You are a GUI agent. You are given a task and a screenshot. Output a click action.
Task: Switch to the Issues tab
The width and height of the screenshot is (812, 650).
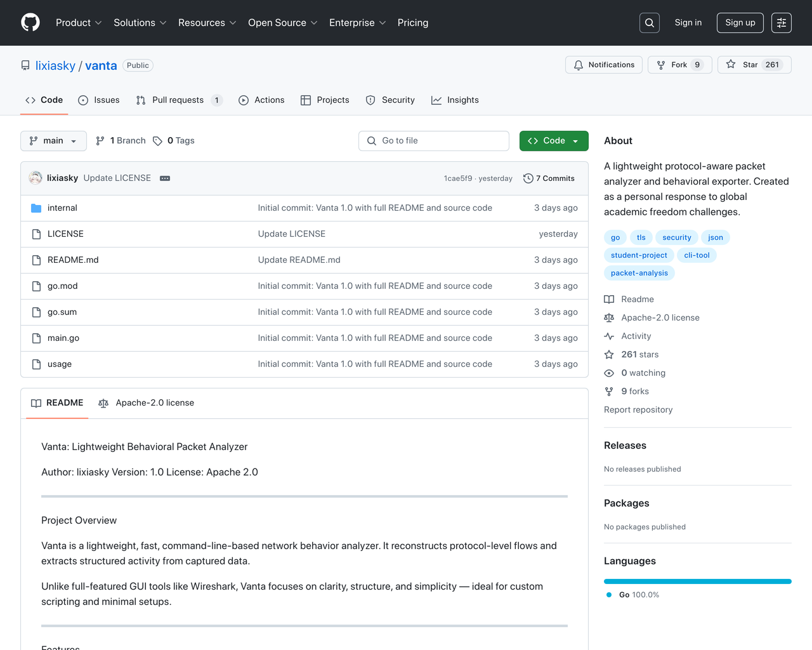click(x=99, y=100)
